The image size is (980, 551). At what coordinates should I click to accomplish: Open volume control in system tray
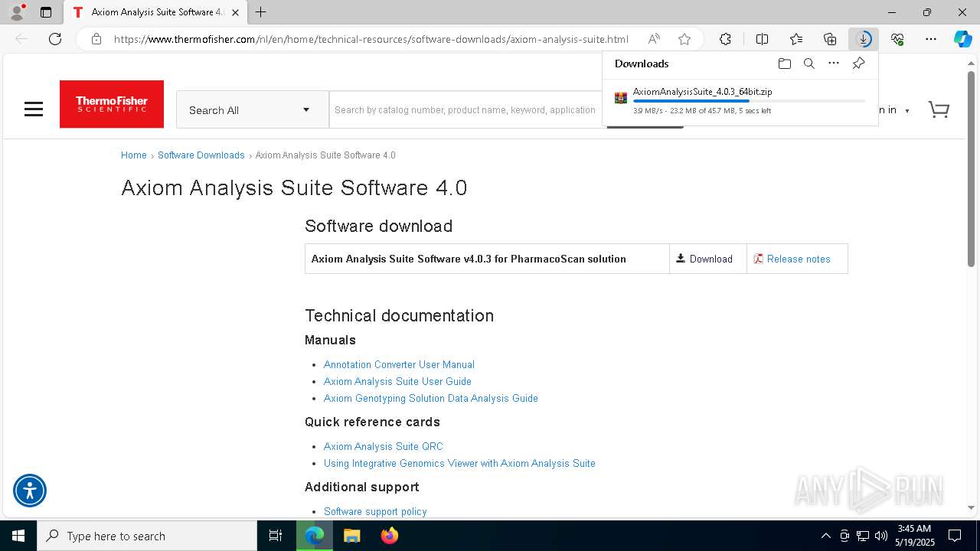[x=881, y=536]
